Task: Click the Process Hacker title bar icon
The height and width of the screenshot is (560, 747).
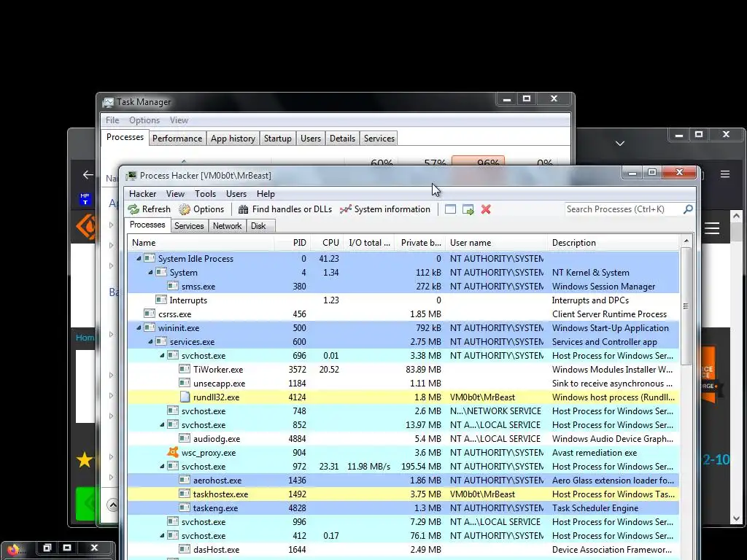Action: 131,176
